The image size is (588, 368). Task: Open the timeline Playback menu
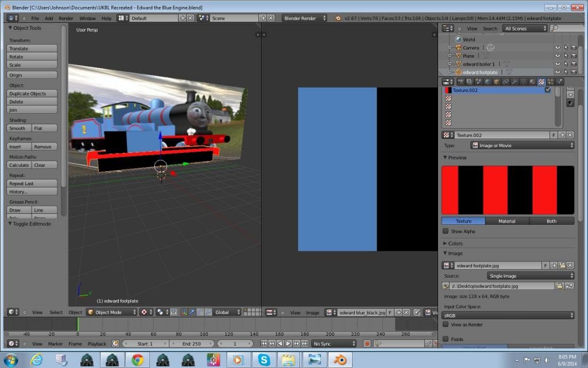coord(96,344)
